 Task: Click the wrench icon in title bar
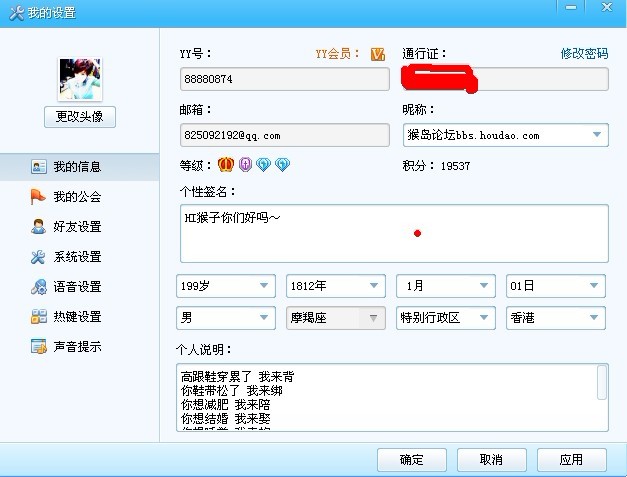coord(16,13)
